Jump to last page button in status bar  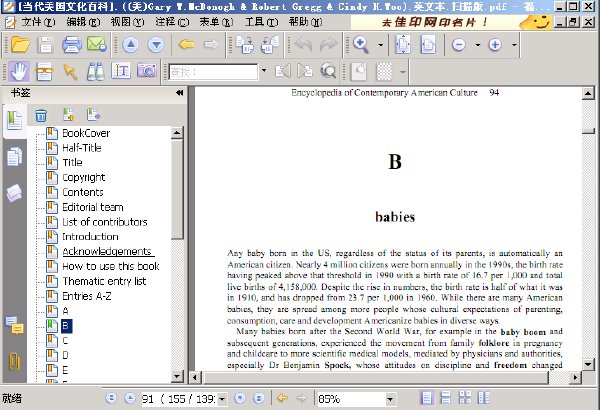[259, 398]
